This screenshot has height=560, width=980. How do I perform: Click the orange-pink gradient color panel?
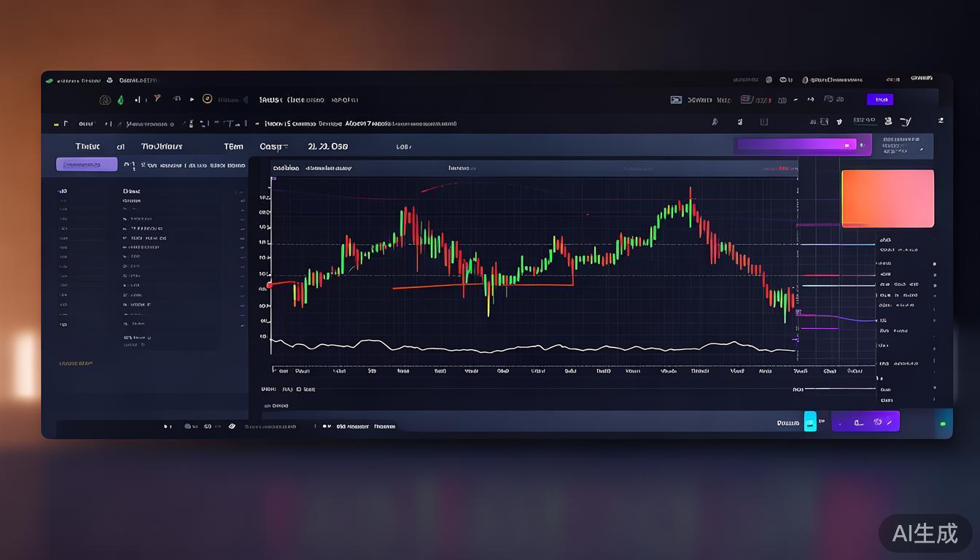pos(887,198)
